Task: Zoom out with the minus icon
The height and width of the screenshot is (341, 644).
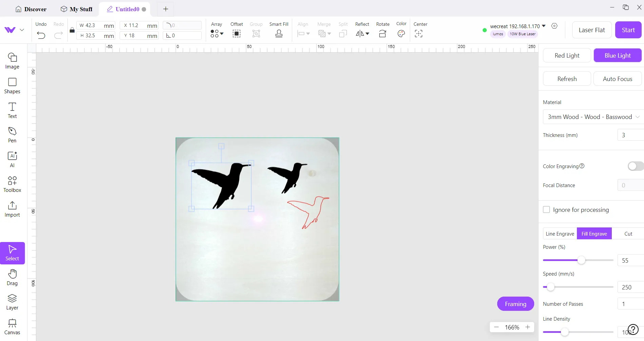Action: 497,327
